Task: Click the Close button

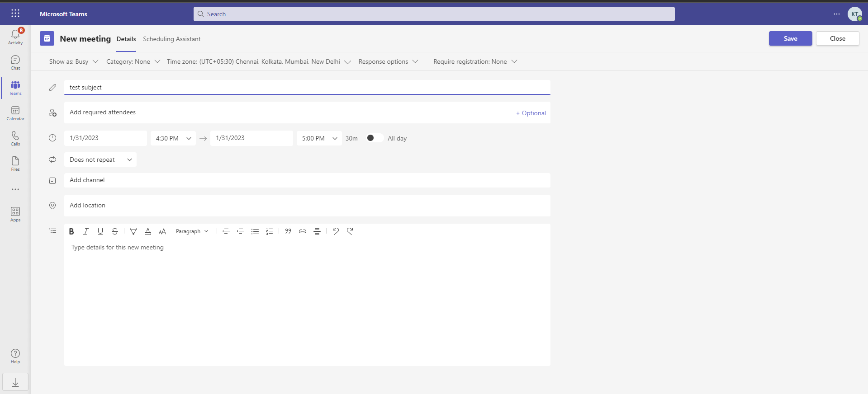Action: tap(838, 38)
